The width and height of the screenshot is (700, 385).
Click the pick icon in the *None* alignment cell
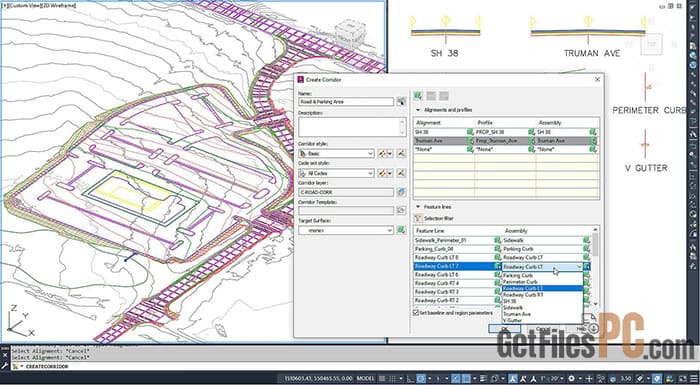coord(470,149)
